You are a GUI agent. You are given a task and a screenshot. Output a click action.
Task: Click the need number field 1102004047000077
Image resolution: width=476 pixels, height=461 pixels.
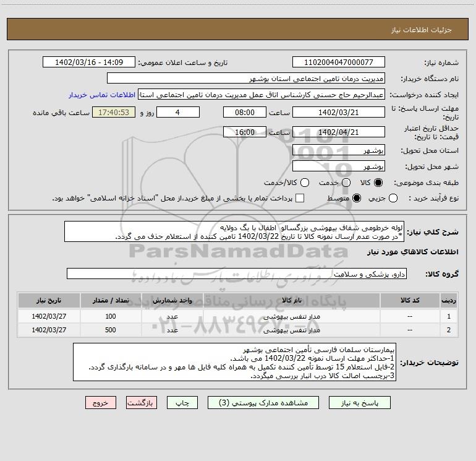pyautogui.click(x=339, y=62)
